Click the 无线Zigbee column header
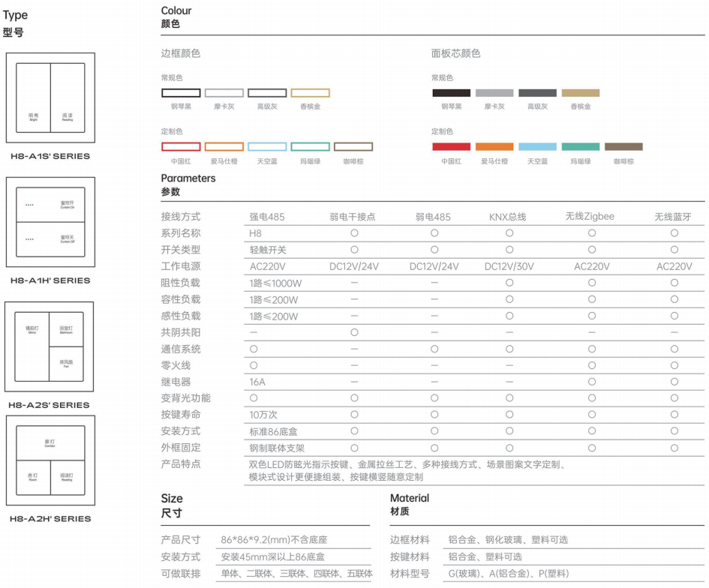The width and height of the screenshot is (709, 588). click(590, 217)
